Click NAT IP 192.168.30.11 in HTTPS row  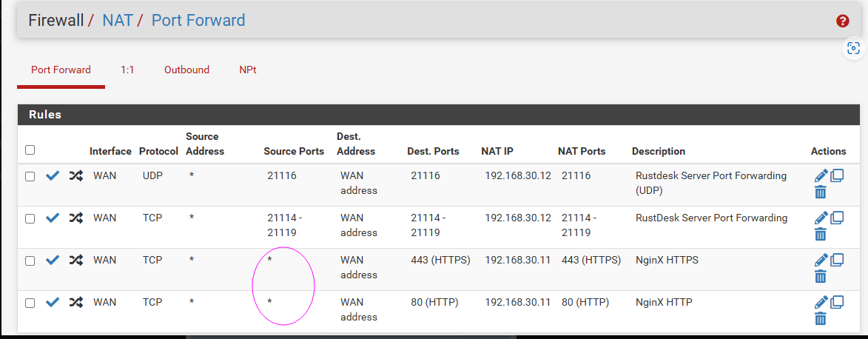(518, 261)
